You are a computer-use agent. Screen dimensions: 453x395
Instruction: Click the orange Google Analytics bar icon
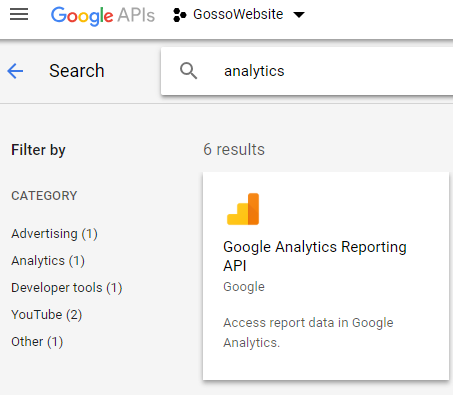click(x=243, y=209)
